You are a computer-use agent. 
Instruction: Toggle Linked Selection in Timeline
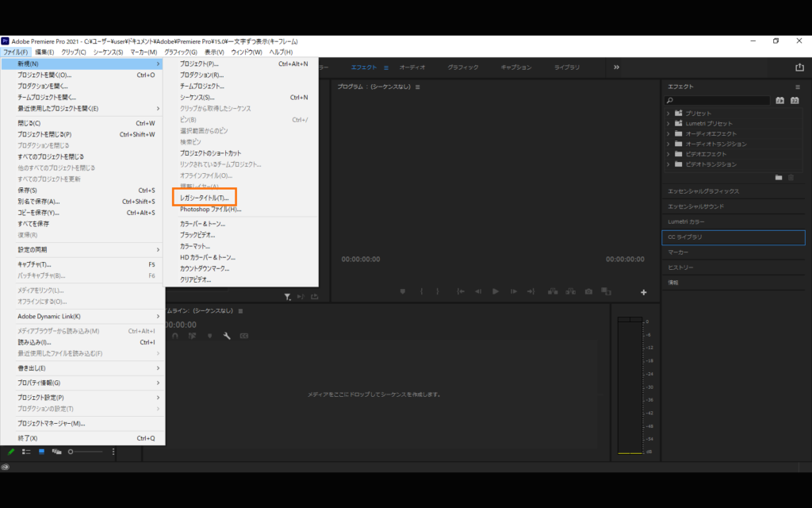[x=192, y=336]
